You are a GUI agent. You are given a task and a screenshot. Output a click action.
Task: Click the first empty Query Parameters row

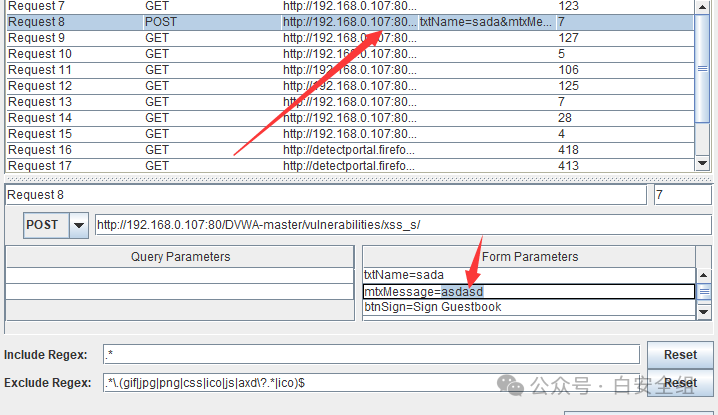coord(180,275)
